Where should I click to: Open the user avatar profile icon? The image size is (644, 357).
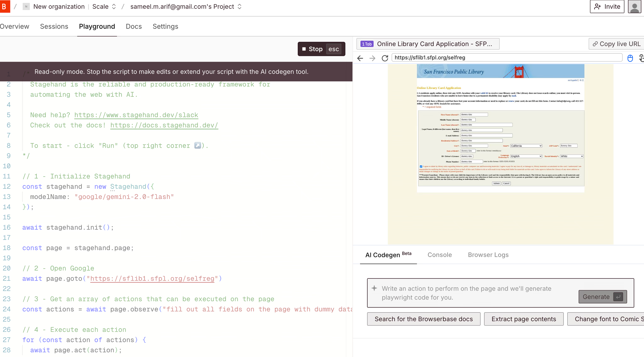(x=634, y=7)
